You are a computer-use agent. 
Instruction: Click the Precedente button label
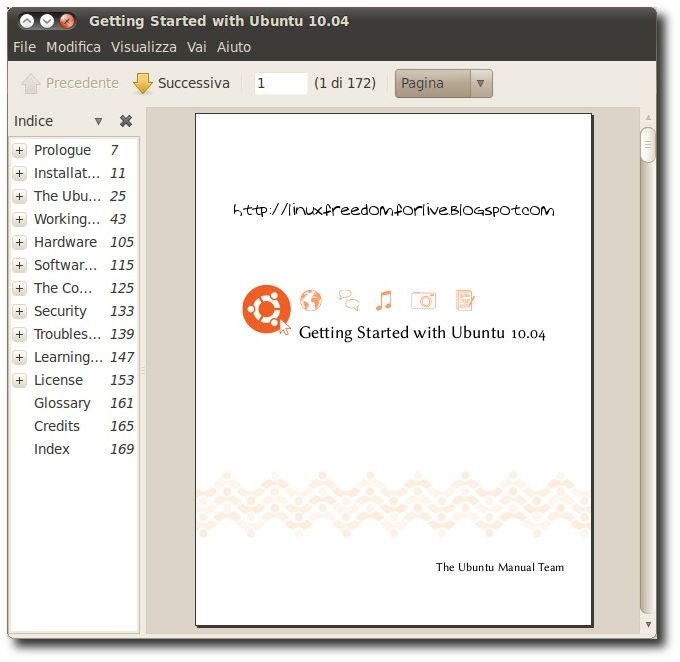tap(82, 83)
